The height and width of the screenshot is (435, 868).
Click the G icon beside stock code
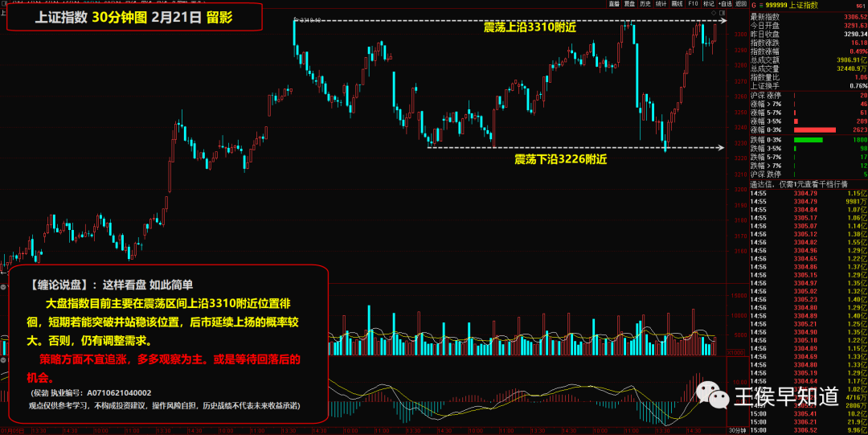755,5
